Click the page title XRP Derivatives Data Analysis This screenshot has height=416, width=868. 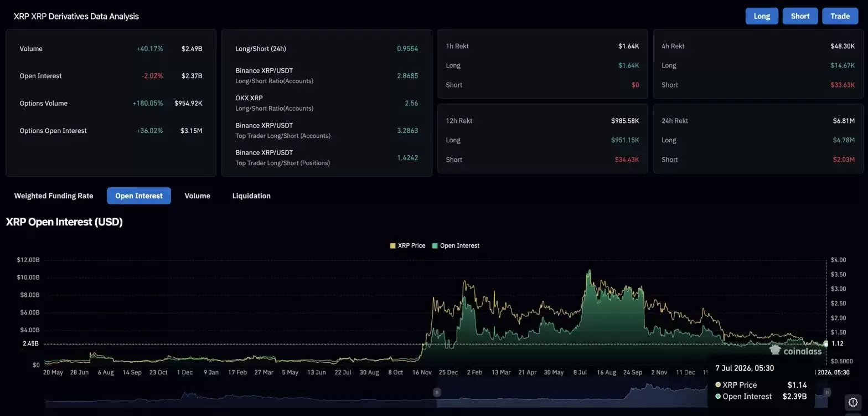pyautogui.click(x=76, y=17)
